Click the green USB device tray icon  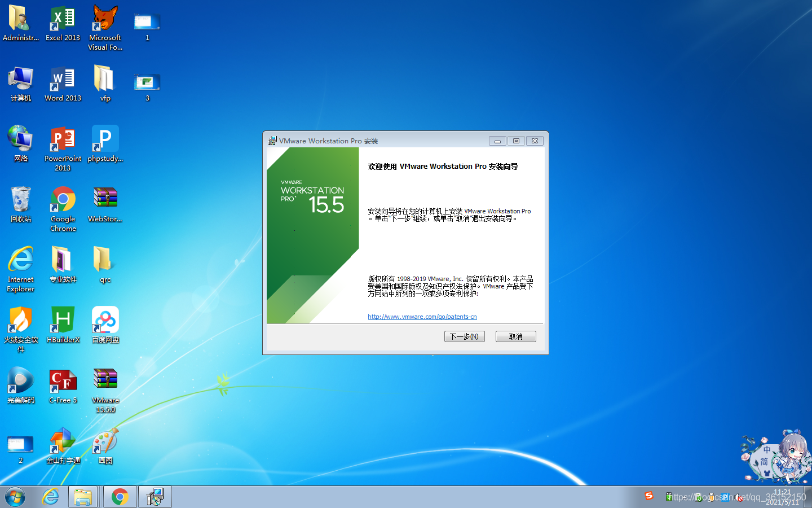pyautogui.click(x=669, y=497)
